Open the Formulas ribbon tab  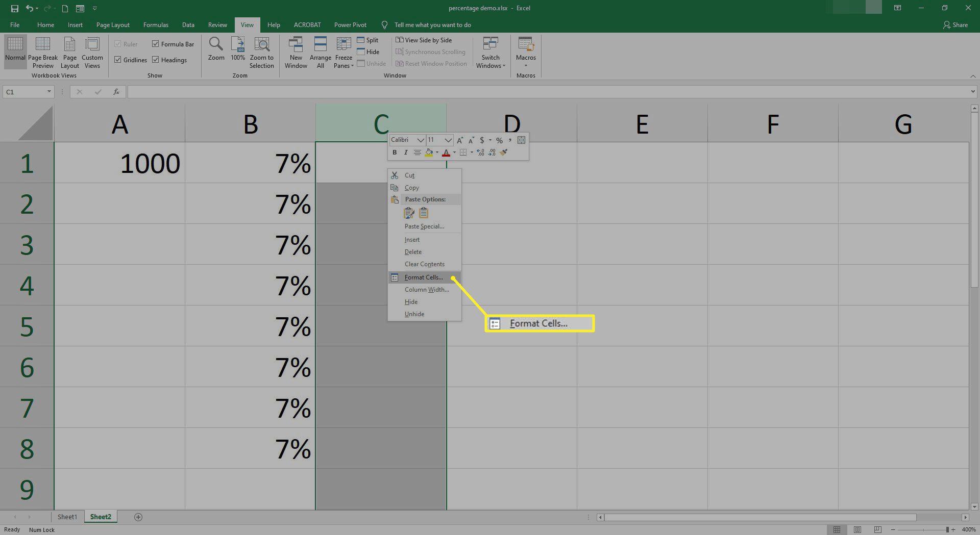156,25
